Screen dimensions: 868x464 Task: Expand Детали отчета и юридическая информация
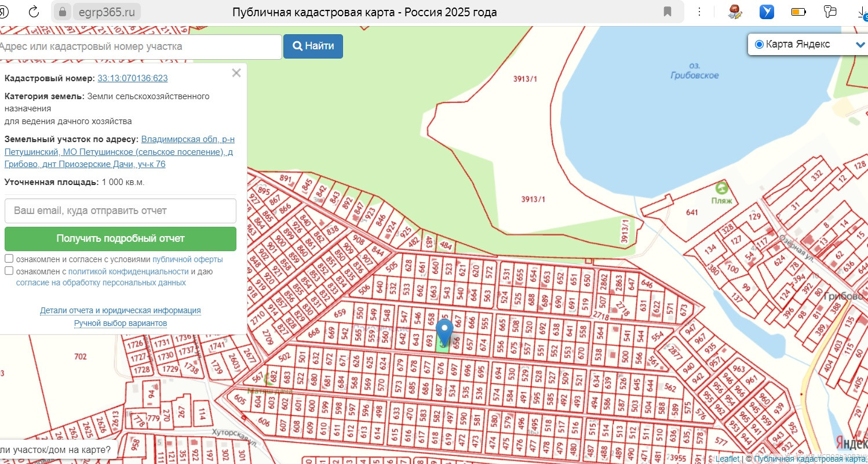click(x=121, y=310)
